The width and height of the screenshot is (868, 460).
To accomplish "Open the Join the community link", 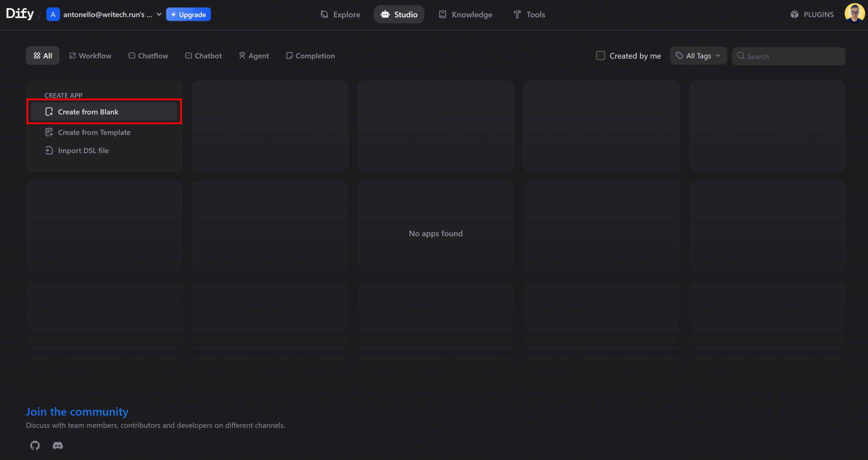I will (x=77, y=411).
